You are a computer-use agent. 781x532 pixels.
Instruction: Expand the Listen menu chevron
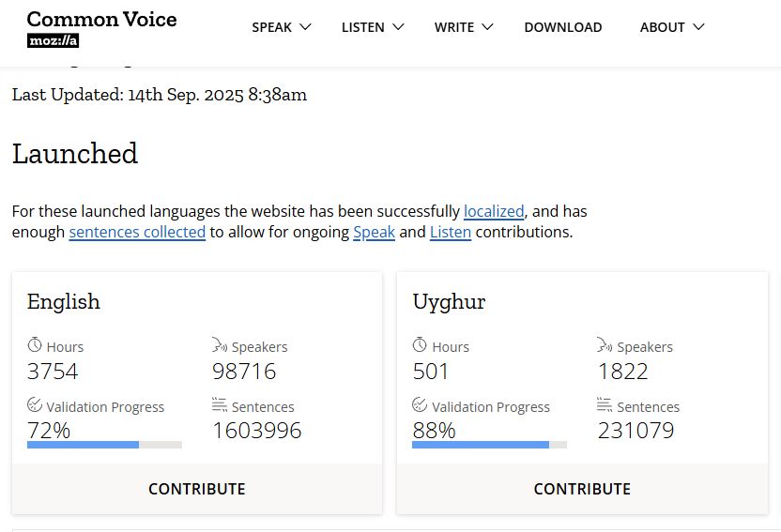click(x=398, y=27)
